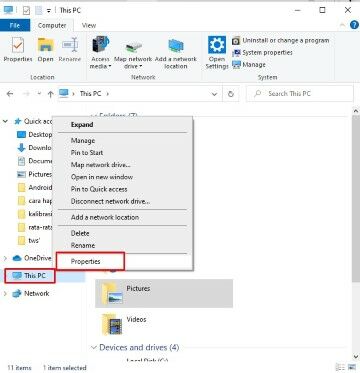Go back with the left arrow
This screenshot has height=373, width=360.
tap(10, 94)
